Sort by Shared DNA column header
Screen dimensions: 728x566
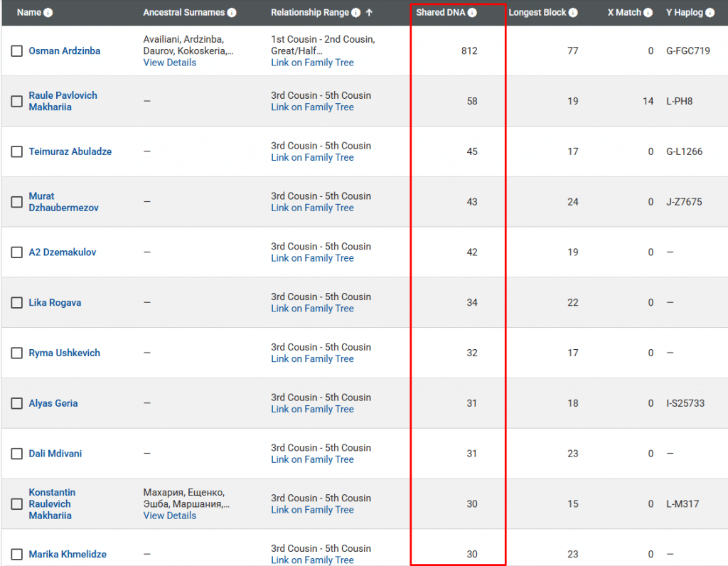pyautogui.click(x=440, y=13)
